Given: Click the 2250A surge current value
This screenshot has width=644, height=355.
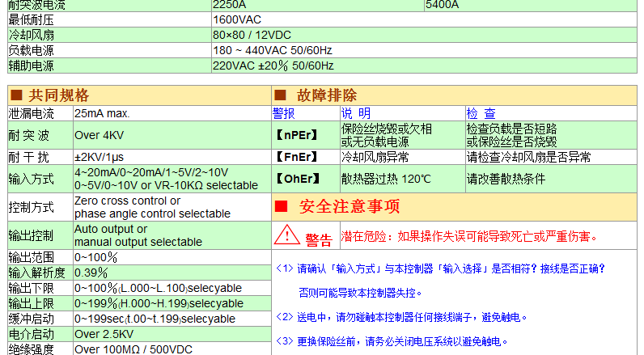Looking at the screenshot, I should [228, 5].
